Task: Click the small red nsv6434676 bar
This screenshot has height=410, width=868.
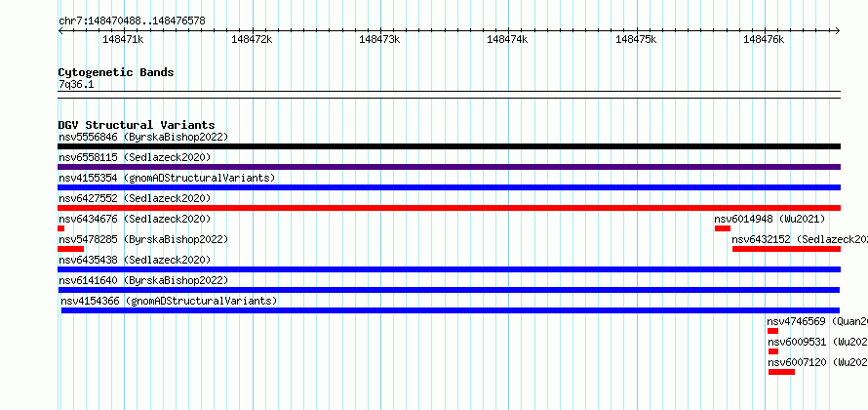Action: tap(60, 228)
